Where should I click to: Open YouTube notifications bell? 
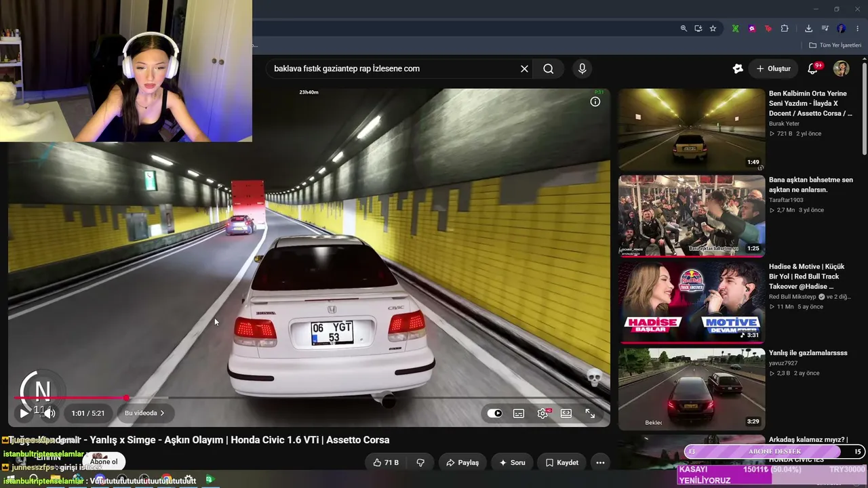point(812,68)
